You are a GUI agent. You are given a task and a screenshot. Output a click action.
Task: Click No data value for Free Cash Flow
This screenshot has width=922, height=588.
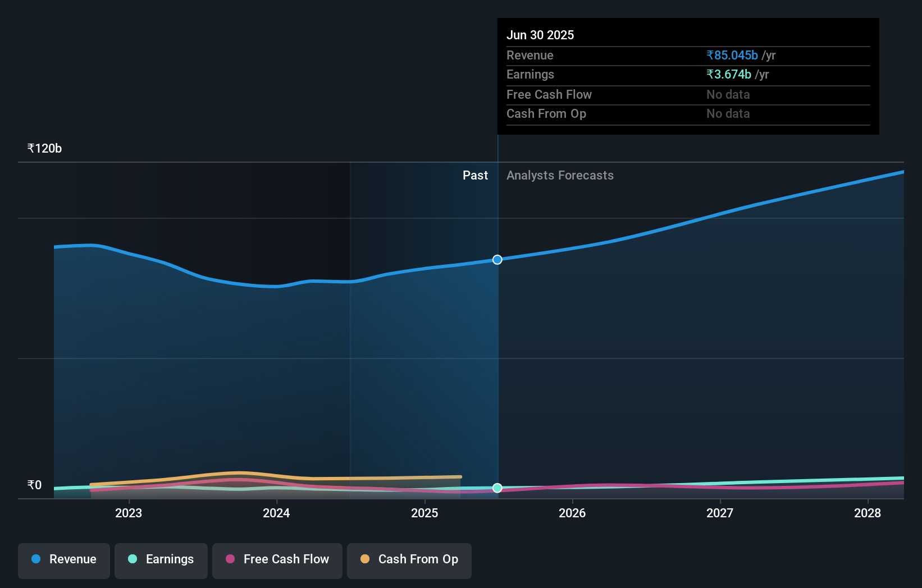pos(728,95)
